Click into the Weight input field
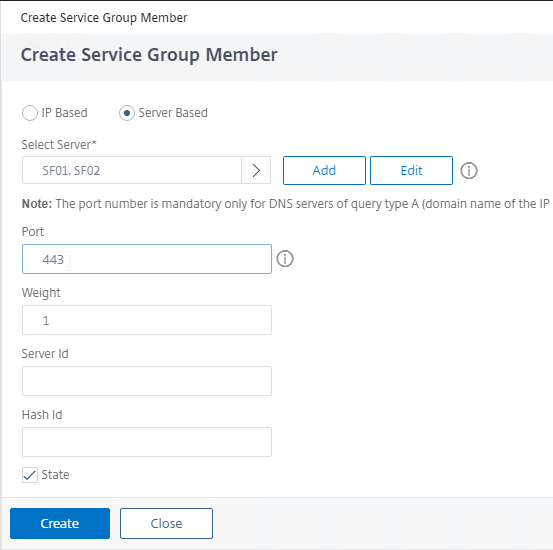This screenshot has width=553, height=550. (147, 320)
